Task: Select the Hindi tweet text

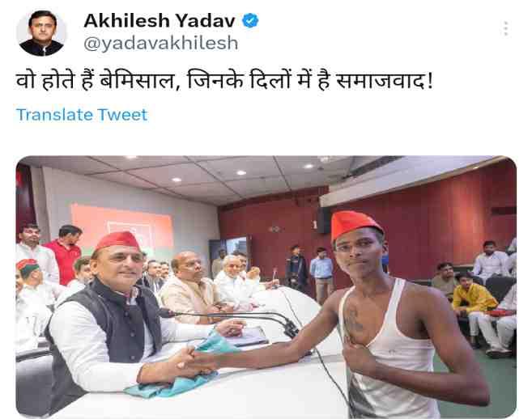Action: point(224,81)
